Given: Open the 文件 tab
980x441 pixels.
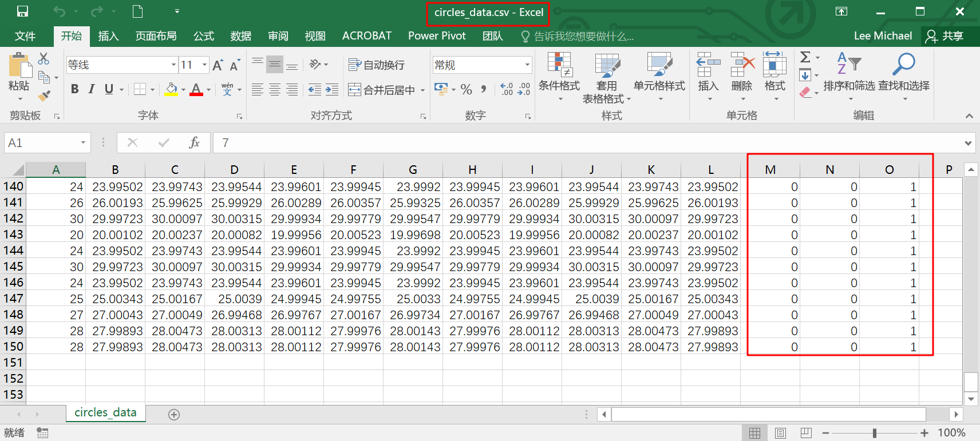Looking at the screenshot, I should click(x=25, y=36).
